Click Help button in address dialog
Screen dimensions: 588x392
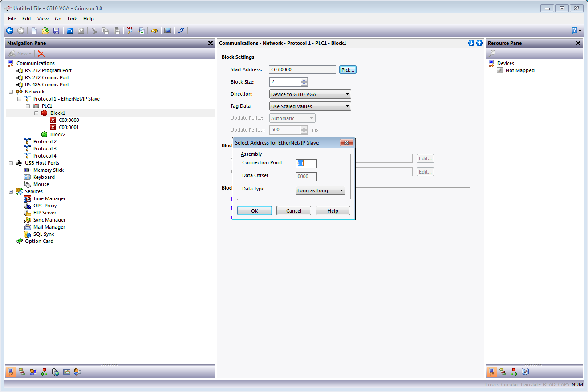[x=333, y=211]
